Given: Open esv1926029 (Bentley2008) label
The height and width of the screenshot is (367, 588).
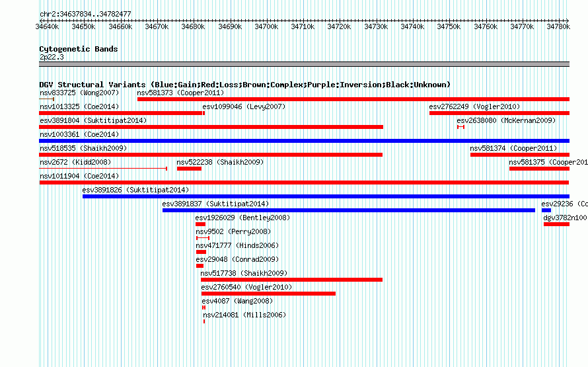Looking at the screenshot, I should [x=242, y=218].
